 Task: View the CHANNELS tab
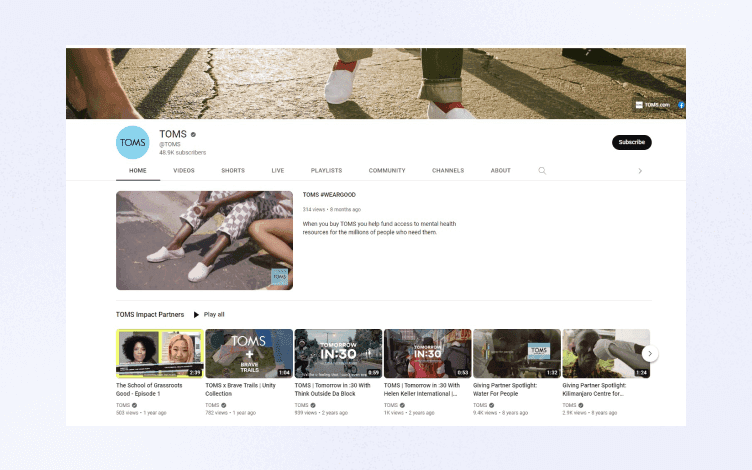(448, 171)
